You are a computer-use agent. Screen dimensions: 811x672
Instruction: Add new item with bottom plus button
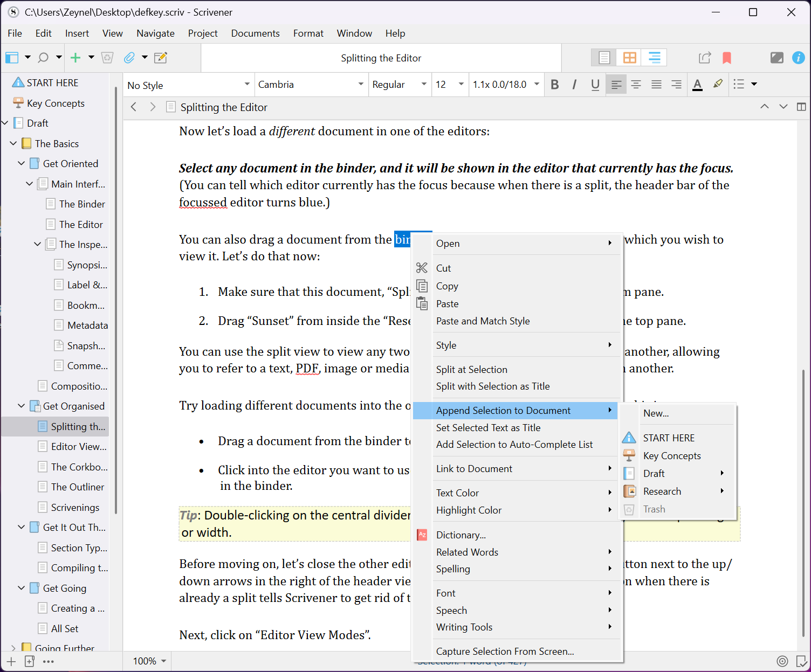coord(12,661)
